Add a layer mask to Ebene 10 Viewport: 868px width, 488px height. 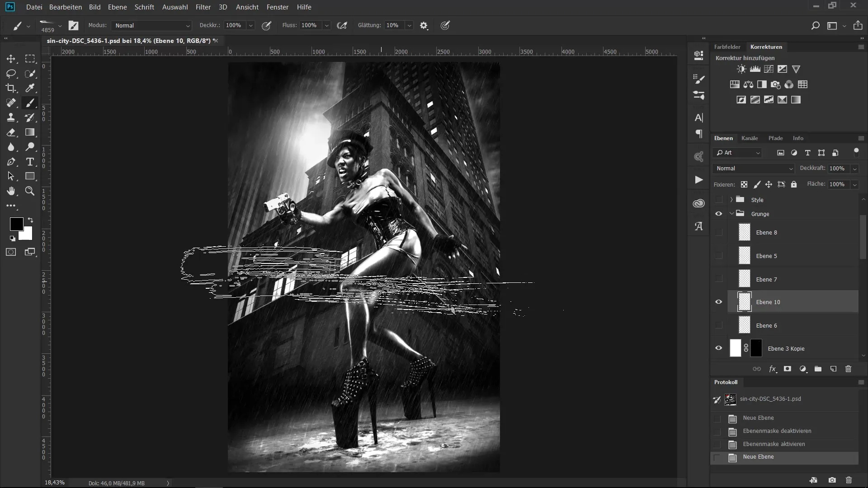(x=788, y=369)
